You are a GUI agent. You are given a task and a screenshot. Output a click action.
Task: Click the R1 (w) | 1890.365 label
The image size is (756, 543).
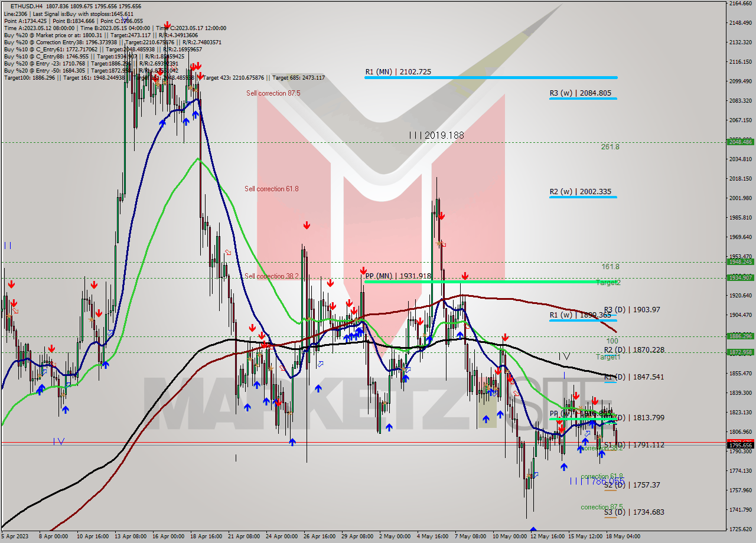pos(580,315)
